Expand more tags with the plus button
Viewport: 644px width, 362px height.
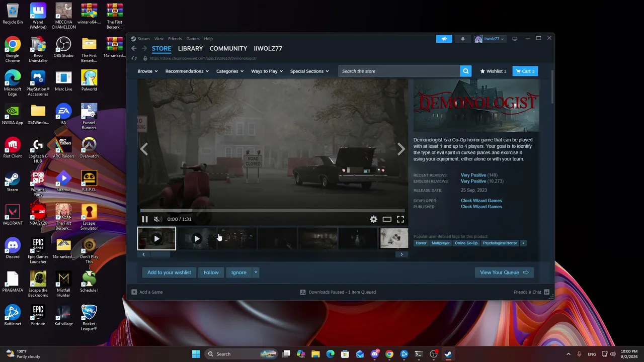(x=523, y=243)
